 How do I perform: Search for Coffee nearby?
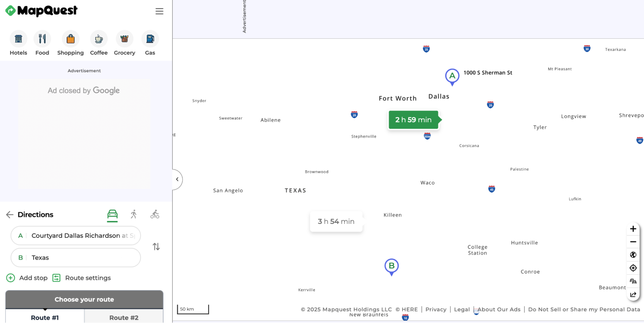click(x=99, y=43)
